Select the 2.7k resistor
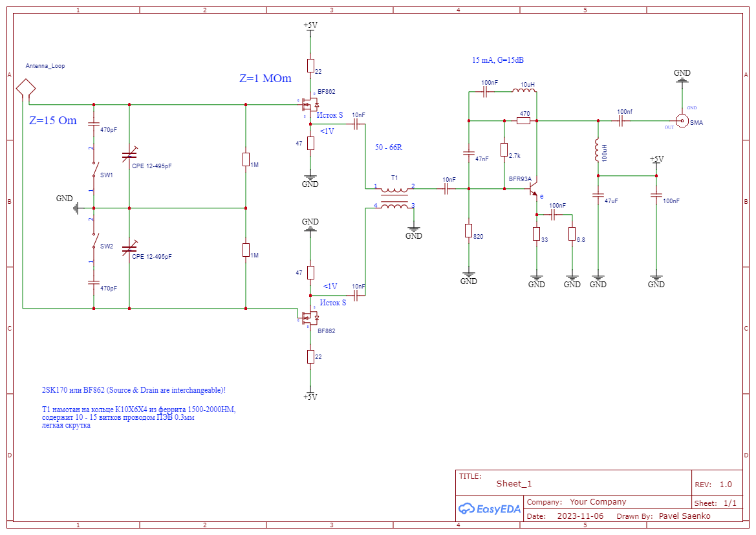 [x=504, y=150]
